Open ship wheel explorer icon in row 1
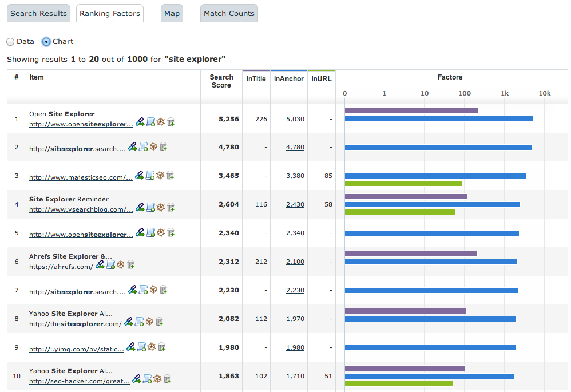Viewport: 571px width, 392px height. pos(161,122)
